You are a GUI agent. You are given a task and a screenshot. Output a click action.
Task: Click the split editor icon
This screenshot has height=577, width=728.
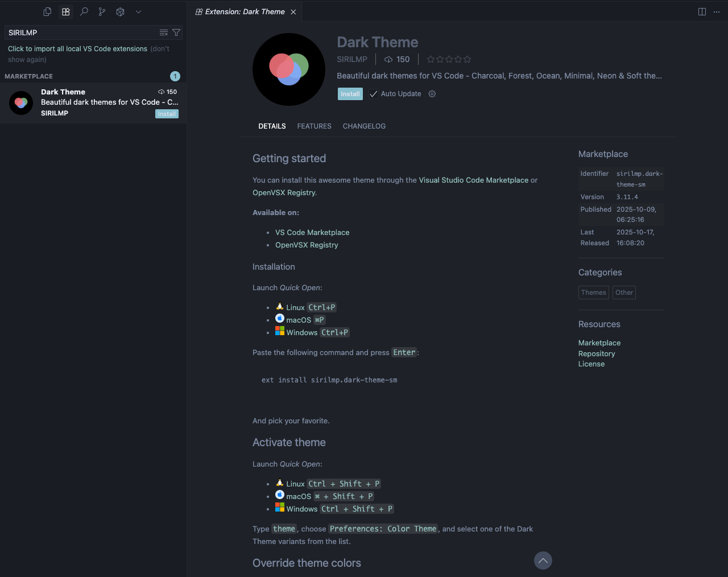(x=702, y=11)
